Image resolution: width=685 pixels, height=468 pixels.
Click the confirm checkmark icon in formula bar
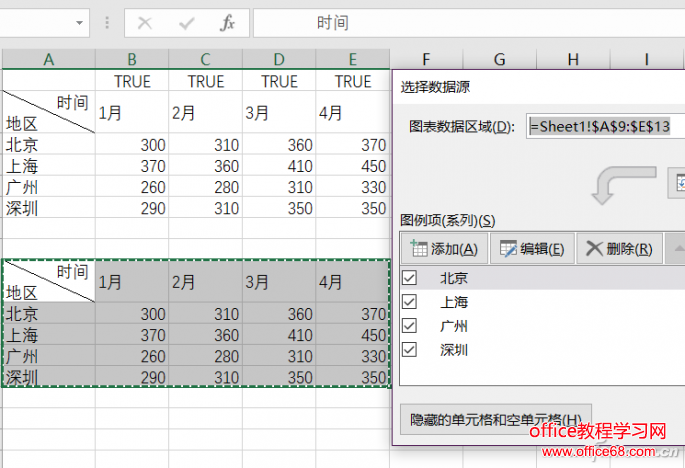tap(187, 23)
